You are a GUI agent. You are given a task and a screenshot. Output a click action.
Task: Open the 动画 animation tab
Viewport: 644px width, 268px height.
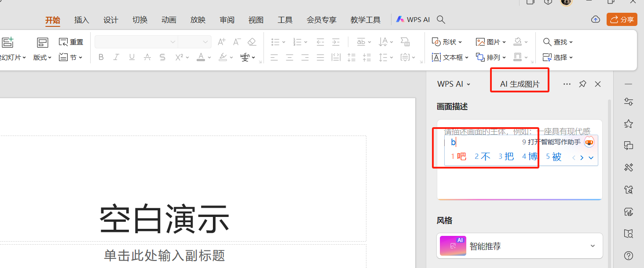point(169,20)
